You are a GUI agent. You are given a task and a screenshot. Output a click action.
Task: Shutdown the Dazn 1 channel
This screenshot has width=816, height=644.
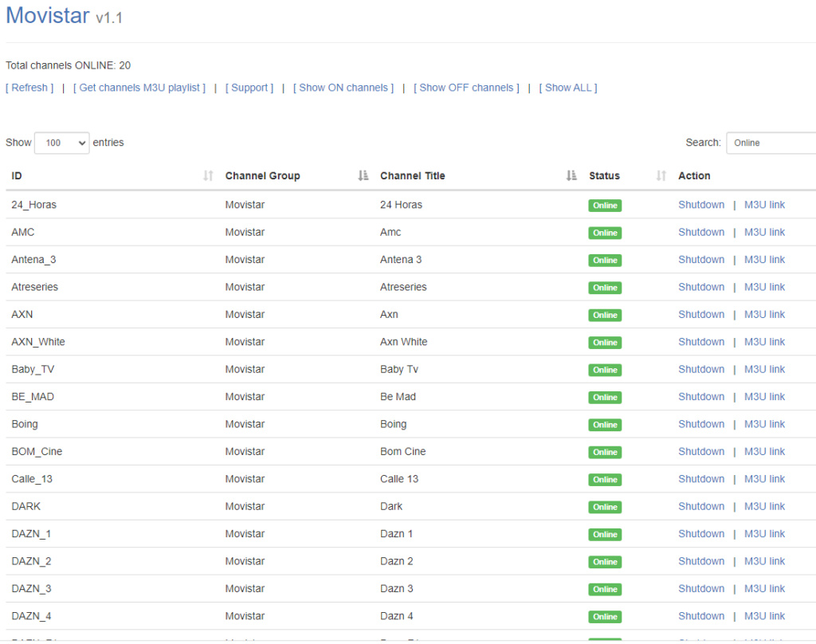[x=701, y=534]
